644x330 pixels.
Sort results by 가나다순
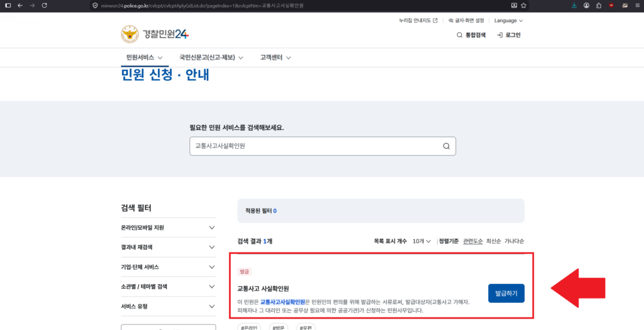coord(514,241)
